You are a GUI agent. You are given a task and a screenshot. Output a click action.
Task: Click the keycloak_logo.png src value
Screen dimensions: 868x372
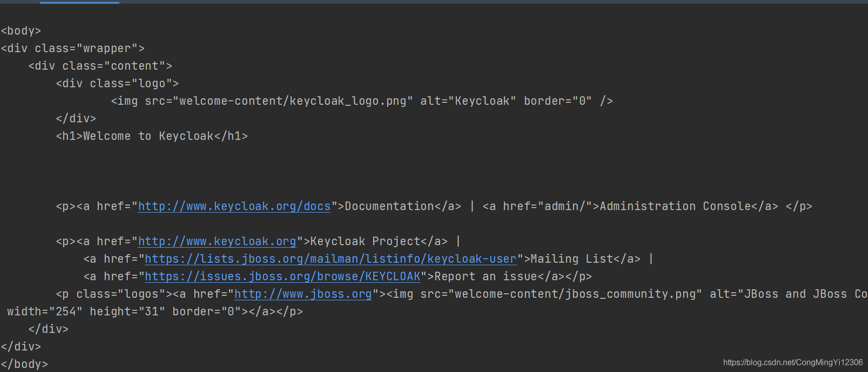tap(293, 101)
